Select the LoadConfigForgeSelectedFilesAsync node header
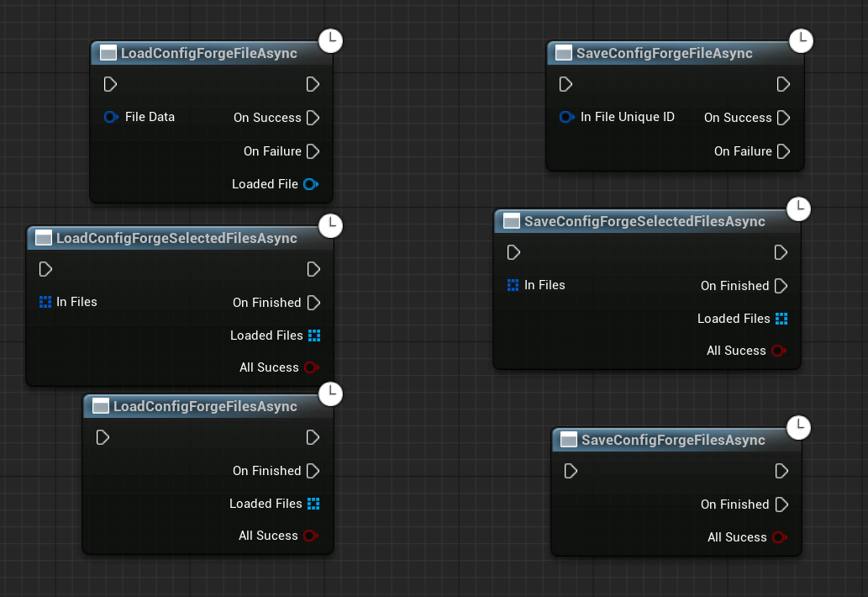 pos(176,238)
